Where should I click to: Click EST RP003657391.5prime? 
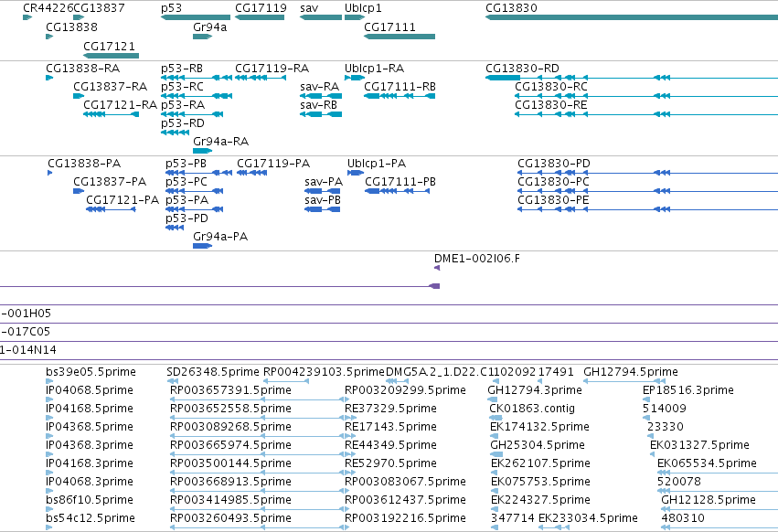230,390
